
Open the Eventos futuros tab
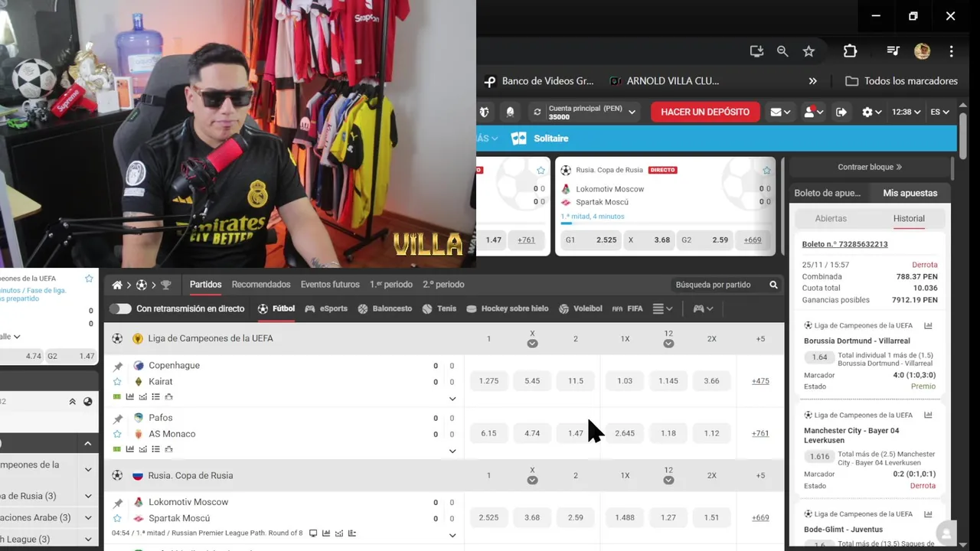pyautogui.click(x=330, y=285)
